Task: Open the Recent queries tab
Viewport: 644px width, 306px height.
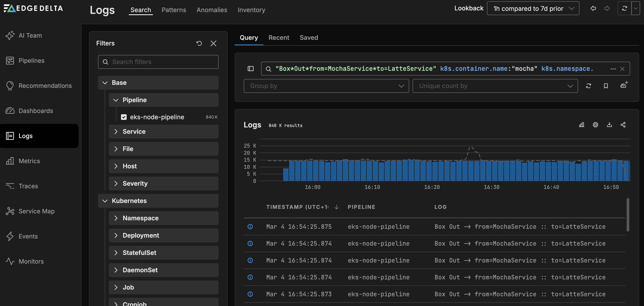Action: point(279,37)
